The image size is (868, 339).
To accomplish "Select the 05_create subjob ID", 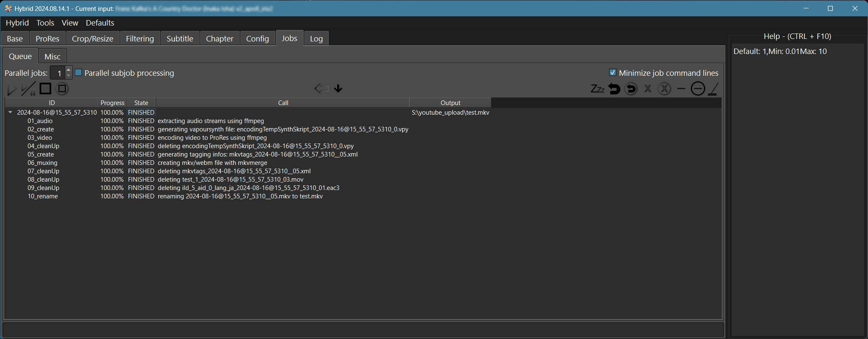I will [41, 154].
